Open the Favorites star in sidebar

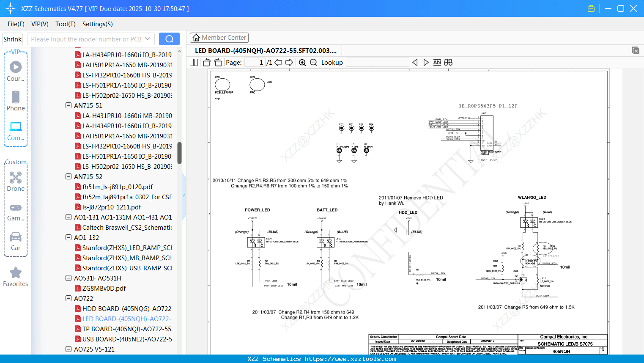pos(16,277)
